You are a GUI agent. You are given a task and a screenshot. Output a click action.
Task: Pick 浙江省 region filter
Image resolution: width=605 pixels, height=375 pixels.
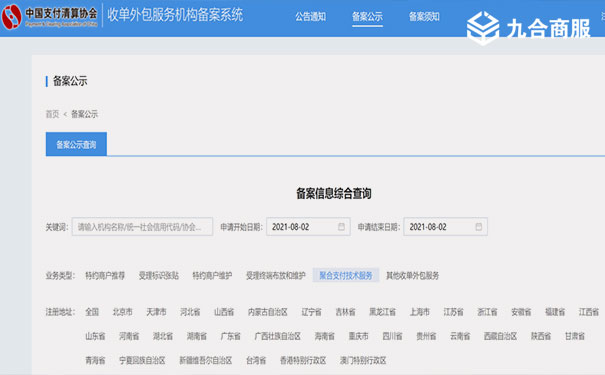(x=487, y=312)
